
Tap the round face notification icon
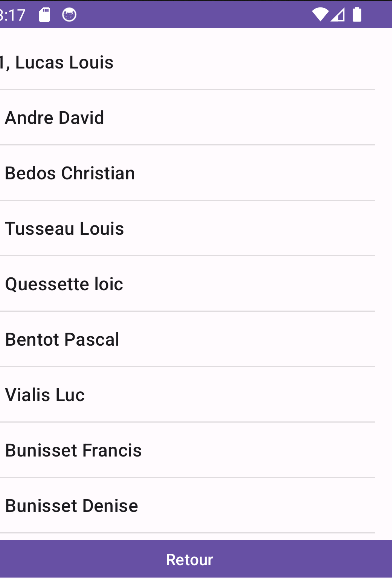point(69,15)
